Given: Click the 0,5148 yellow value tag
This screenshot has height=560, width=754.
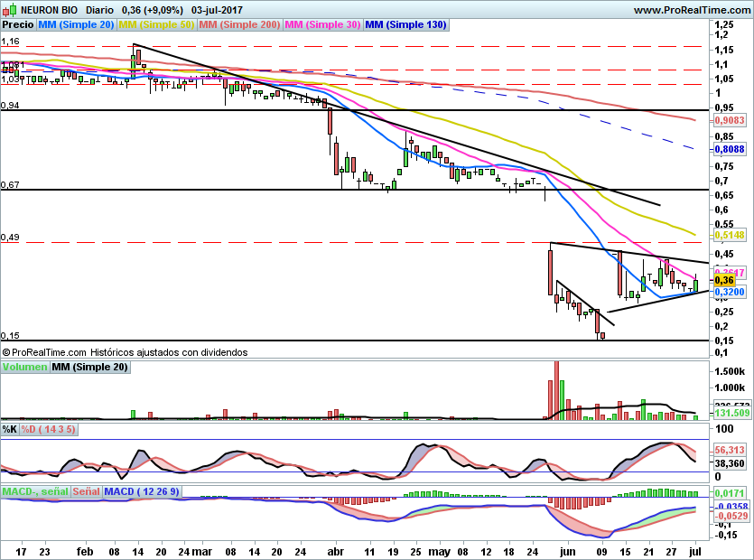Looking at the screenshot, I should (x=729, y=235).
